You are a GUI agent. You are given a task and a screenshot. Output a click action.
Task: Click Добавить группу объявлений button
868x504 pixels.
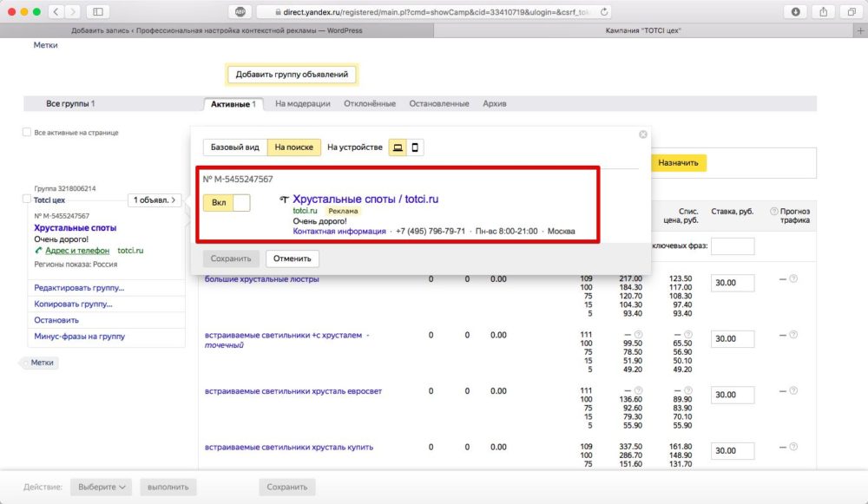[292, 74]
